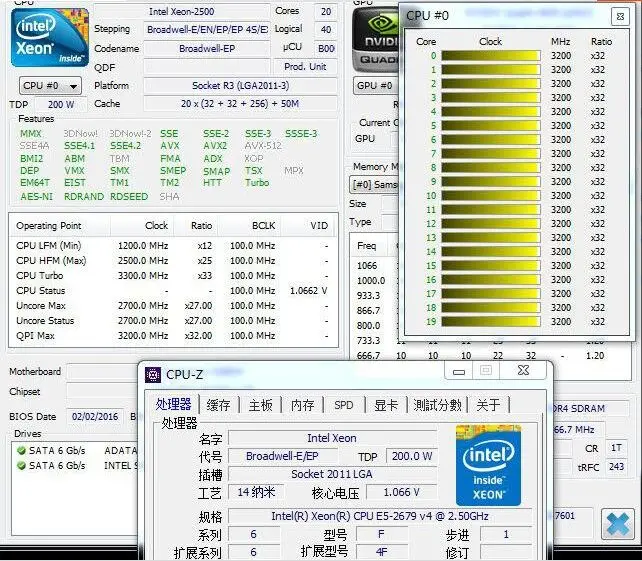This screenshot has width=642, height=561.
Task: Open the CPU #0 selector dropdown
Action: (50, 86)
